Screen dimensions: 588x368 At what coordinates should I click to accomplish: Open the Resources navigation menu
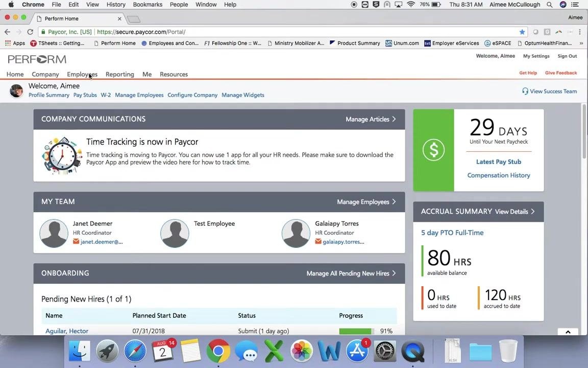tap(174, 74)
